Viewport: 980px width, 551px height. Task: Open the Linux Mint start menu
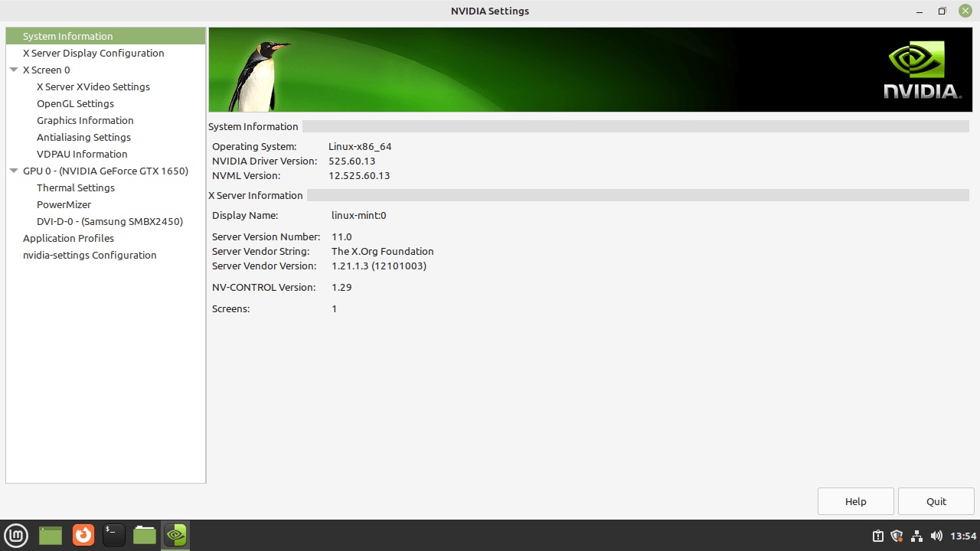(16, 535)
